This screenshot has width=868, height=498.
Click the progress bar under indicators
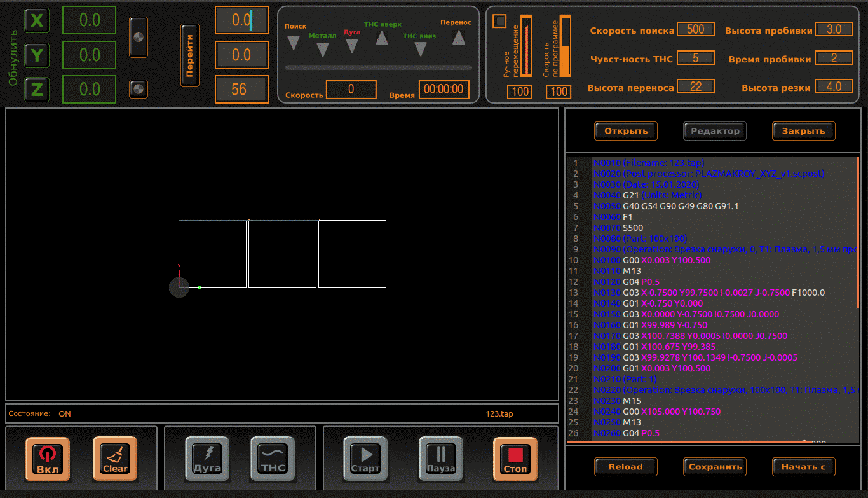(x=378, y=67)
